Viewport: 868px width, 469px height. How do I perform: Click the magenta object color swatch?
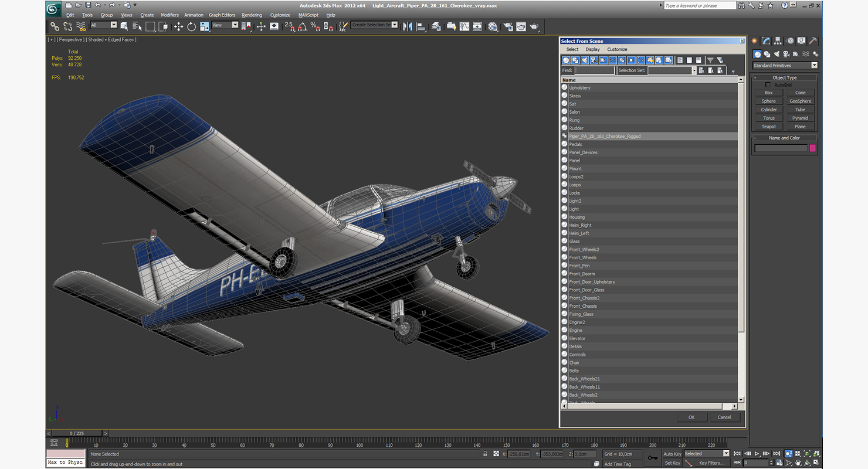812,148
